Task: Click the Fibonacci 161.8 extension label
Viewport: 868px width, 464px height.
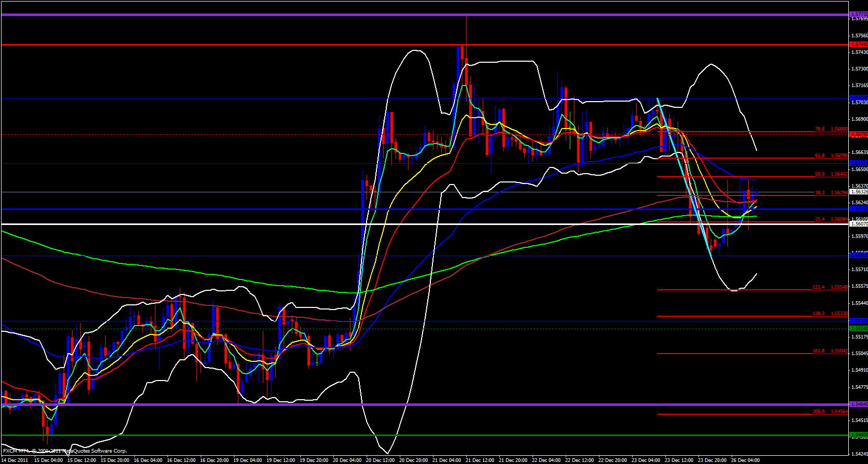Action: 830,351
